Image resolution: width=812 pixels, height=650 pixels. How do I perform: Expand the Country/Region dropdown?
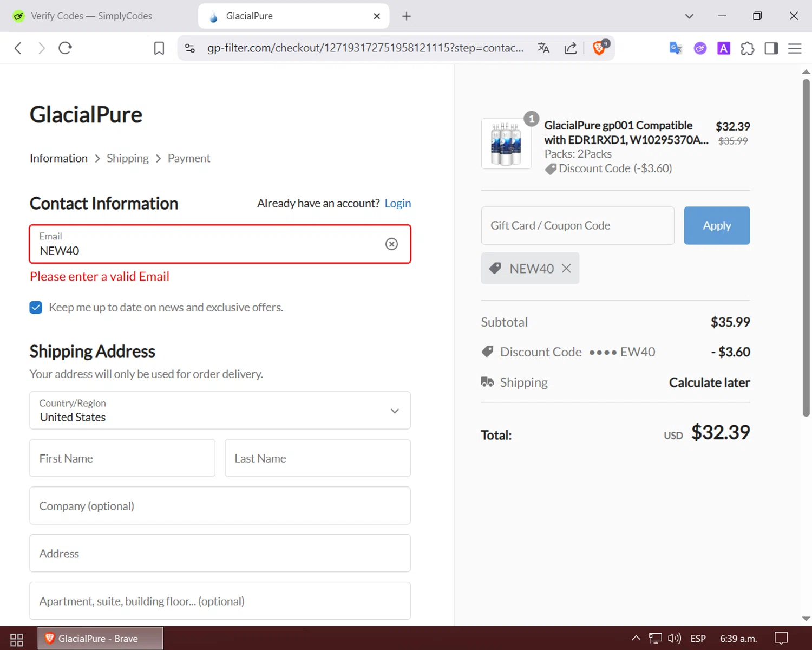(x=220, y=411)
